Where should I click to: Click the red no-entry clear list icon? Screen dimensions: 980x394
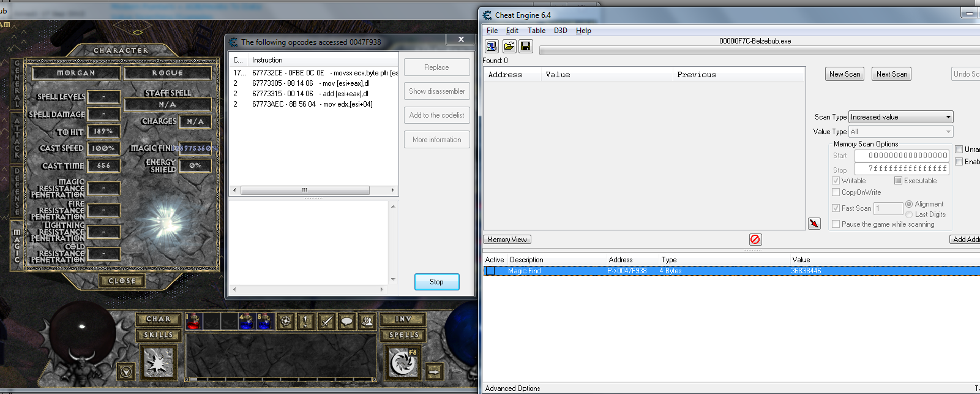click(755, 240)
